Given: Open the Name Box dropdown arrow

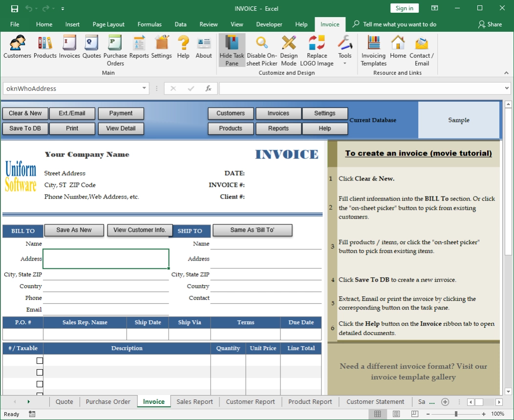Looking at the screenshot, I should [x=144, y=88].
